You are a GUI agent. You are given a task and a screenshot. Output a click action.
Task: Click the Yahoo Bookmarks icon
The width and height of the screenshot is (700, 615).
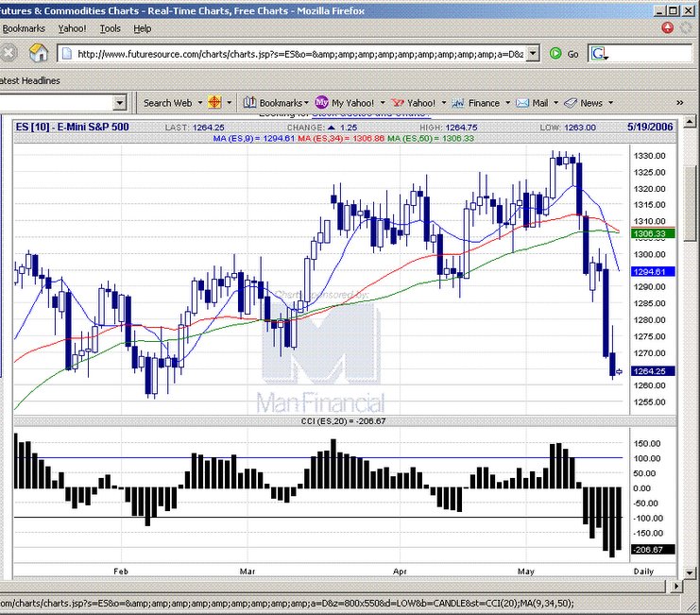point(249,103)
